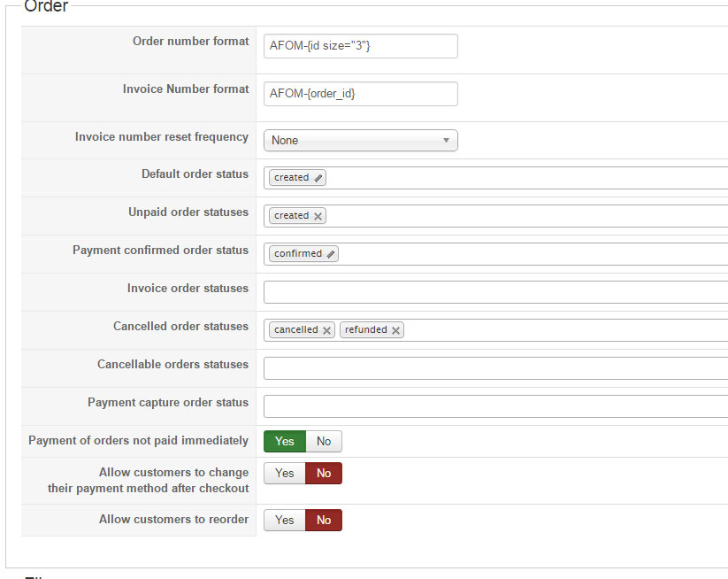Image resolution: width=728 pixels, height=579 pixels.
Task: Select No for Allow customers to reorder
Action: tap(324, 520)
